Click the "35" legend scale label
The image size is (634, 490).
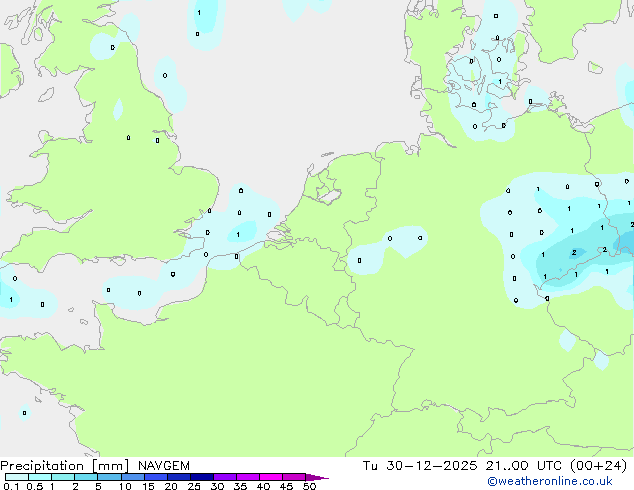(240, 486)
